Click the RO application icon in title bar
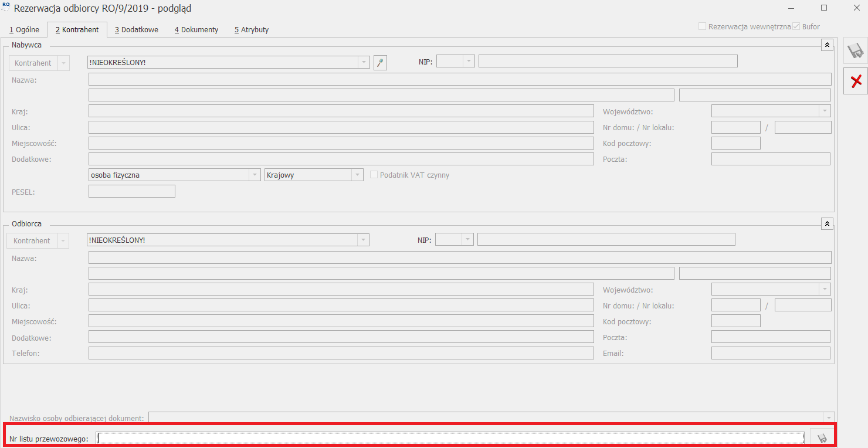 click(6, 8)
